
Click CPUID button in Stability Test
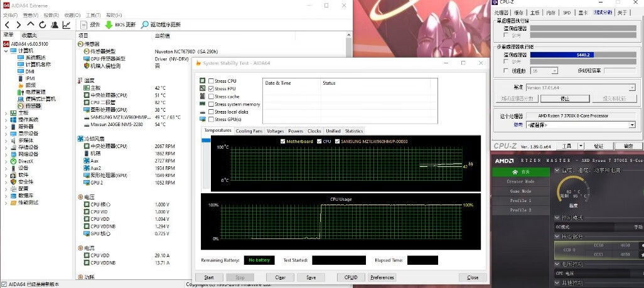(x=351, y=277)
